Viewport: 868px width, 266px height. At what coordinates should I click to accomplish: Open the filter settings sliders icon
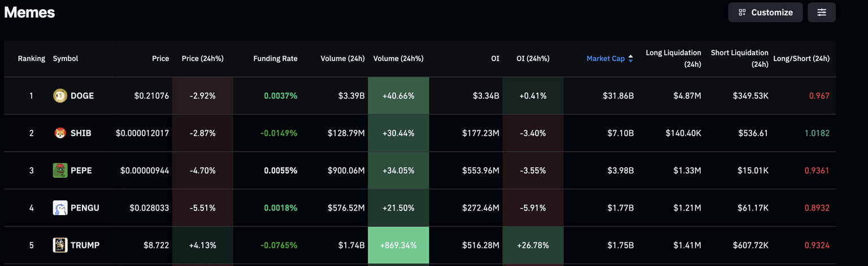[822, 12]
